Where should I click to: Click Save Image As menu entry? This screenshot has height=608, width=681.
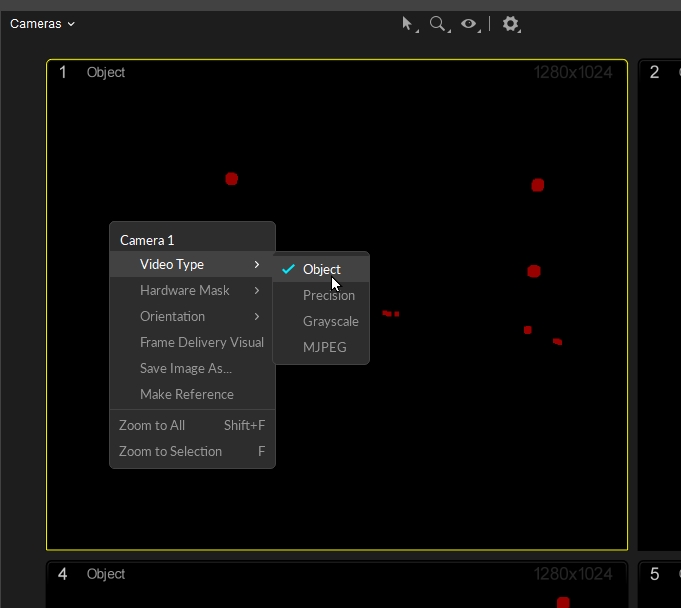coord(185,368)
